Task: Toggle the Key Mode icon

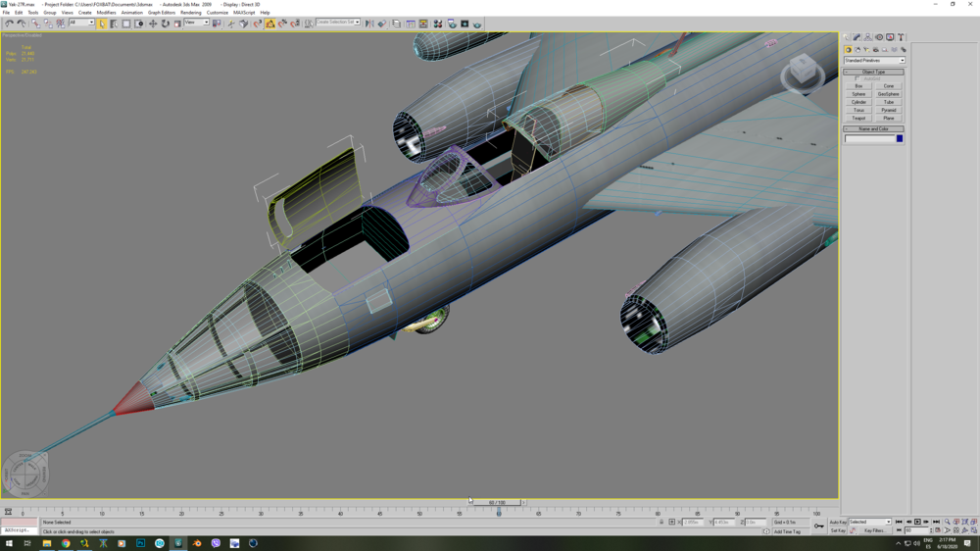Action: click(899, 530)
